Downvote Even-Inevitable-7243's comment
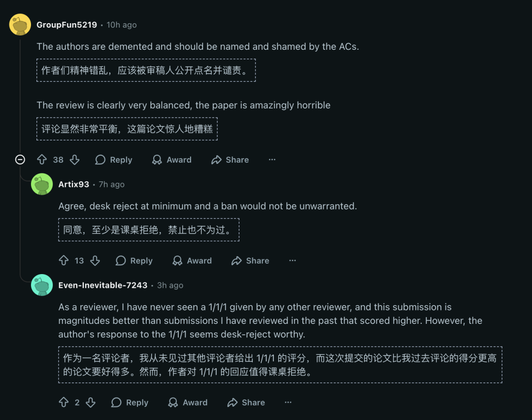This screenshot has height=420, width=532. (x=91, y=403)
